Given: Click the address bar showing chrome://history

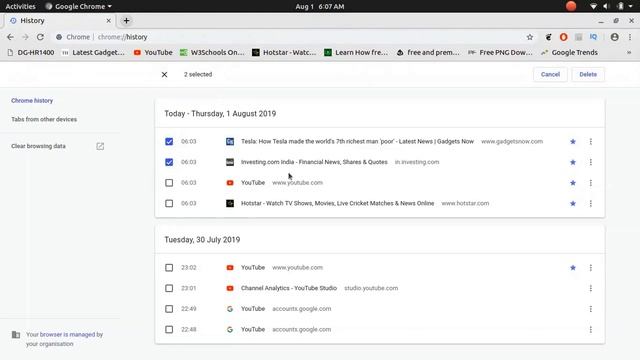Looking at the screenshot, I should 286,37.
